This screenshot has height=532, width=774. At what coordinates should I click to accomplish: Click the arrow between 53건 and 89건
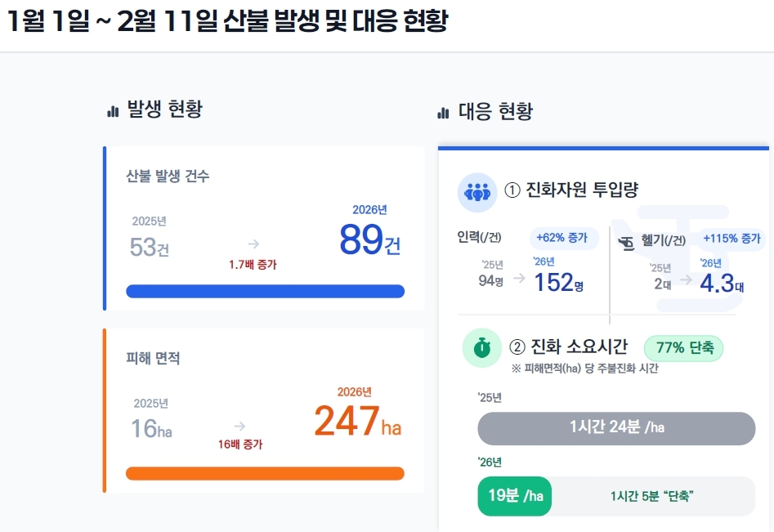coord(253,244)
